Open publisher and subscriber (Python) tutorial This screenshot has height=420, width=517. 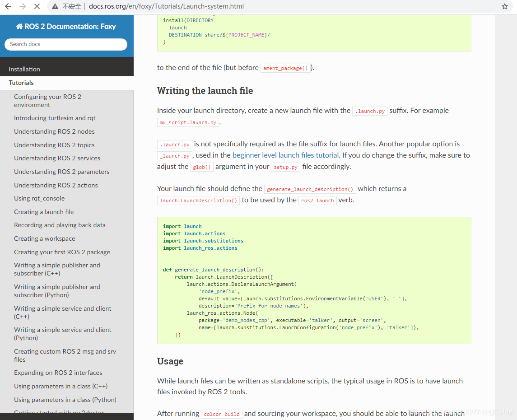pyautogui.click(x=57, y=291)
